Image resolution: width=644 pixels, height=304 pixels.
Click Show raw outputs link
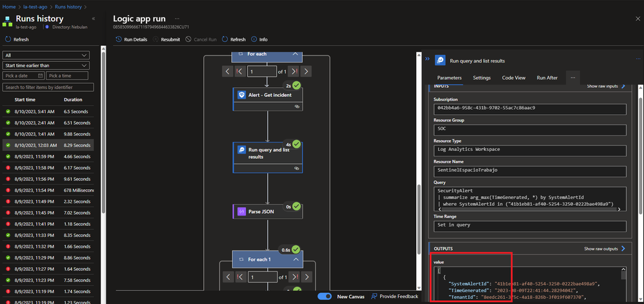click(x=604, y=248)
